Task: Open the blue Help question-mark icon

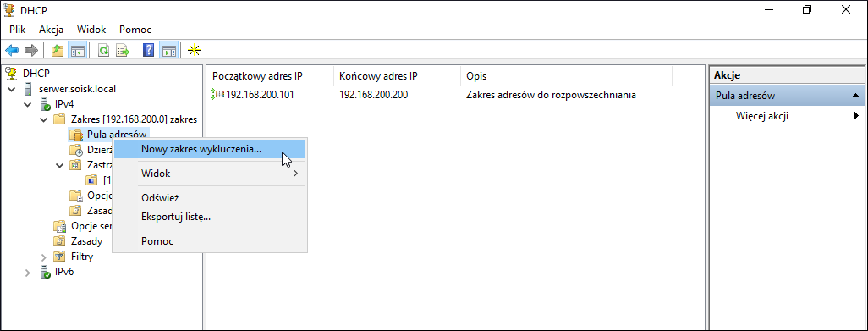Action: 148,51
